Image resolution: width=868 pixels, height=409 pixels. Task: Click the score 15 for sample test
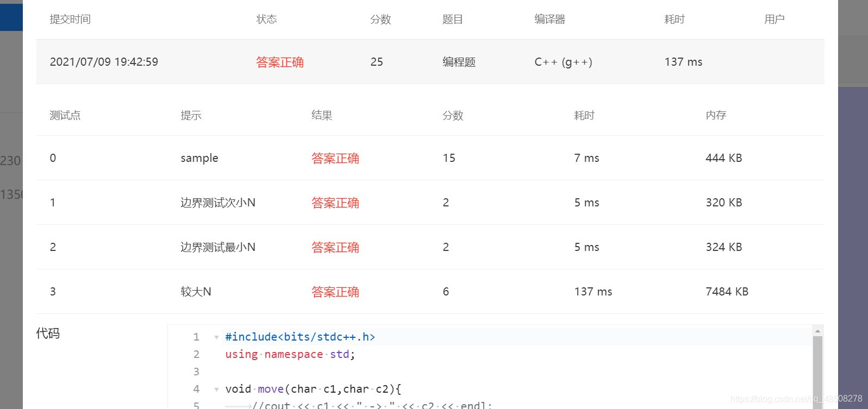click(x=449, y=158)
